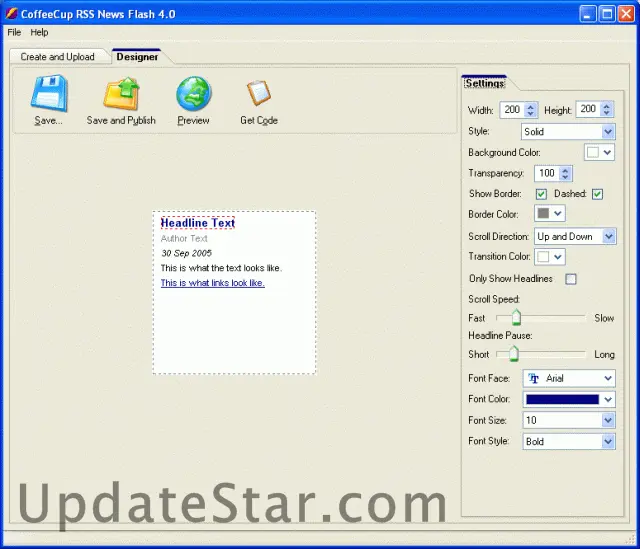Image resolution: width=640 pixels, height=549 pixels.
Task: Enable Only Show Headlines checkbox
Action: click(571, 279)
